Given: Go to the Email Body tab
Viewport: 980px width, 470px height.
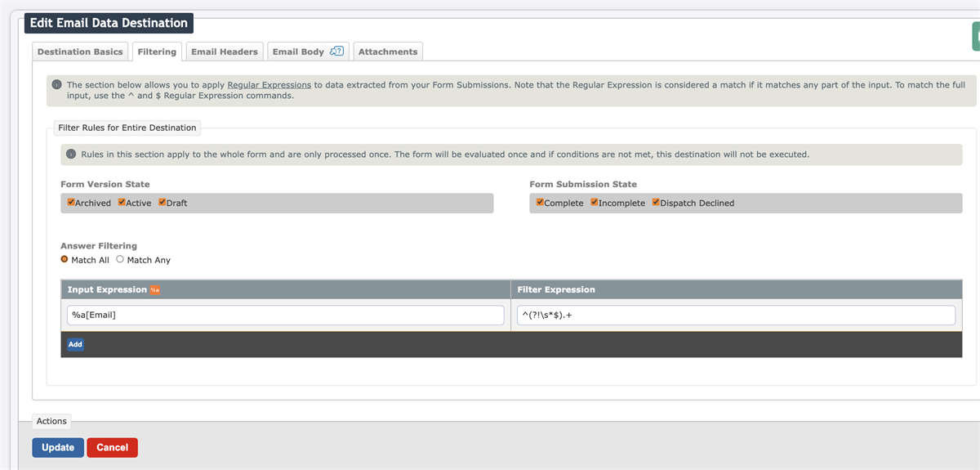Looking at the screenshot, I should pyautogui.click(x=309, y=51).
